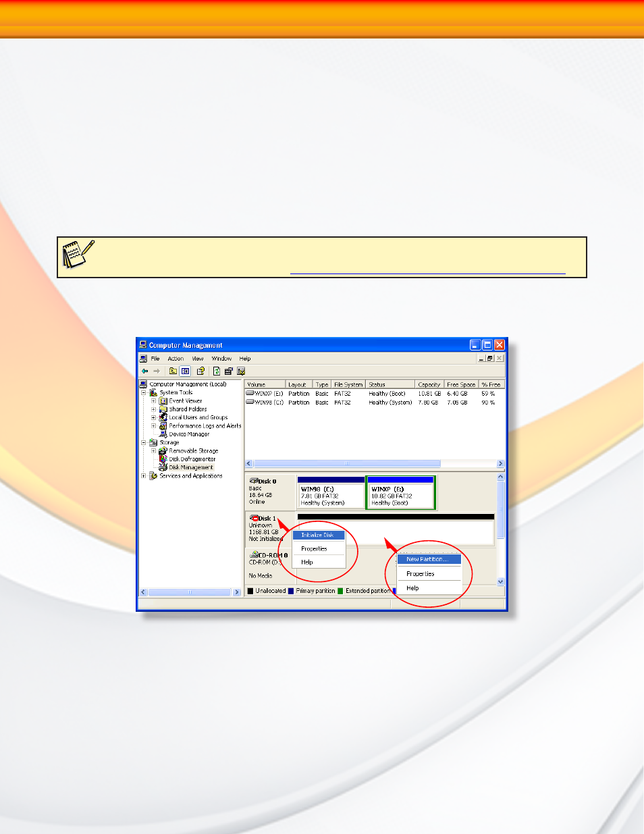The width and height of the screenshot is (644, 834).
Task: Click the Forward arrow in the toolbar
Action: coord(157,371)
